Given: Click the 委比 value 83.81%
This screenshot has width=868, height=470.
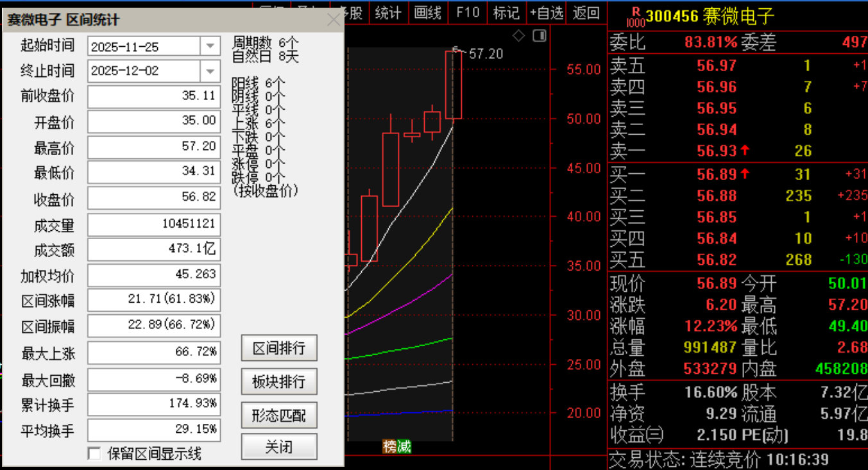Looking at the screenshot, I should click(711, 43).
